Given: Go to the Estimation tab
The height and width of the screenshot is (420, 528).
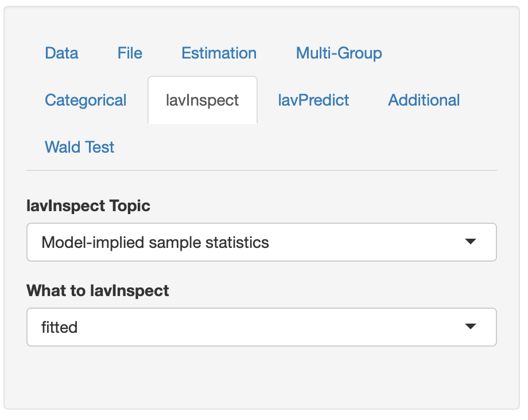Looking at the screenshot, I should coord(219,53).
